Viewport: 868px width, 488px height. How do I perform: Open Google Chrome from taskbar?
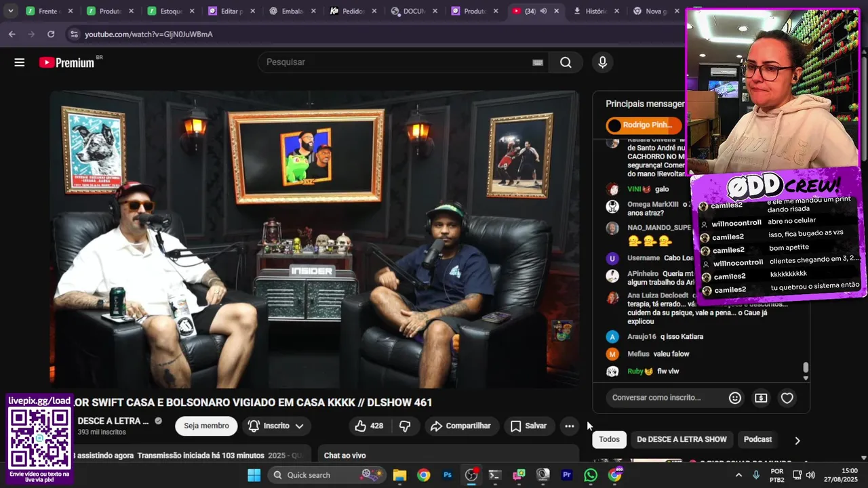pyautogui.click(x=423, y=474)
